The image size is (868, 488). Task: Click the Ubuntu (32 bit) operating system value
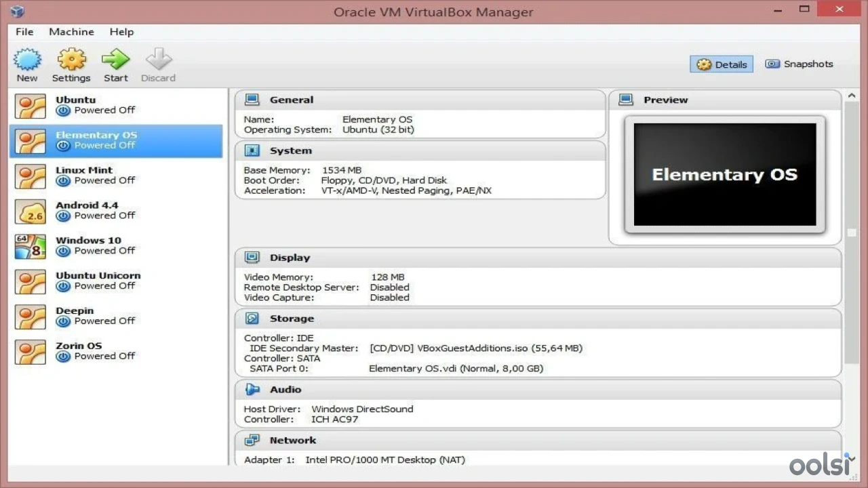click(378, 129)
